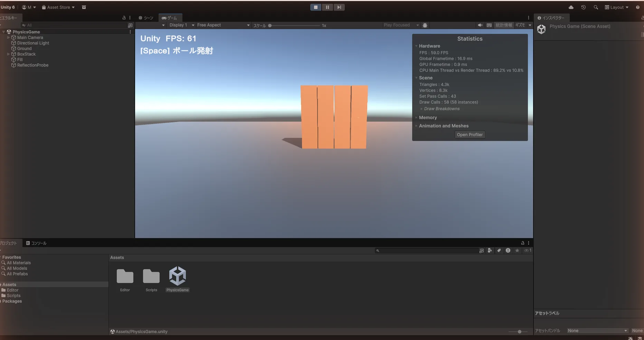The height and width of the screenshot is (340, 644).
Task: Select All Prefabs in Favorites
Action: (17, 274)
